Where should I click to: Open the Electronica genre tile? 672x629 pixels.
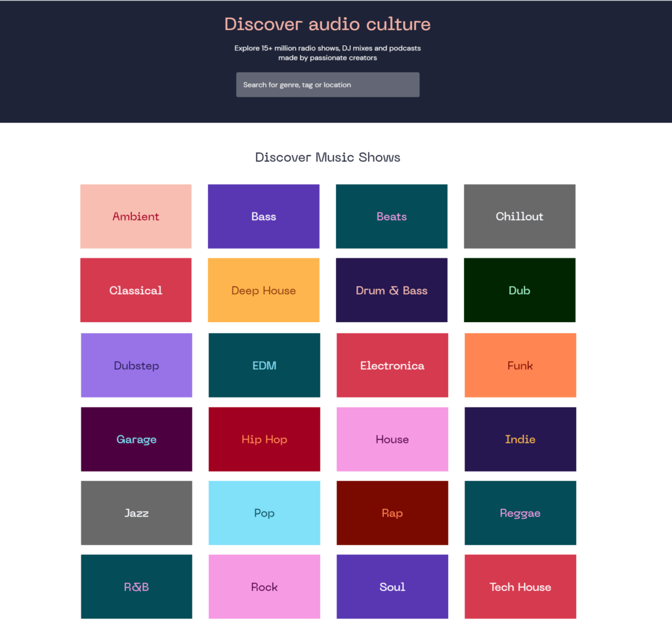pos(392,365)
